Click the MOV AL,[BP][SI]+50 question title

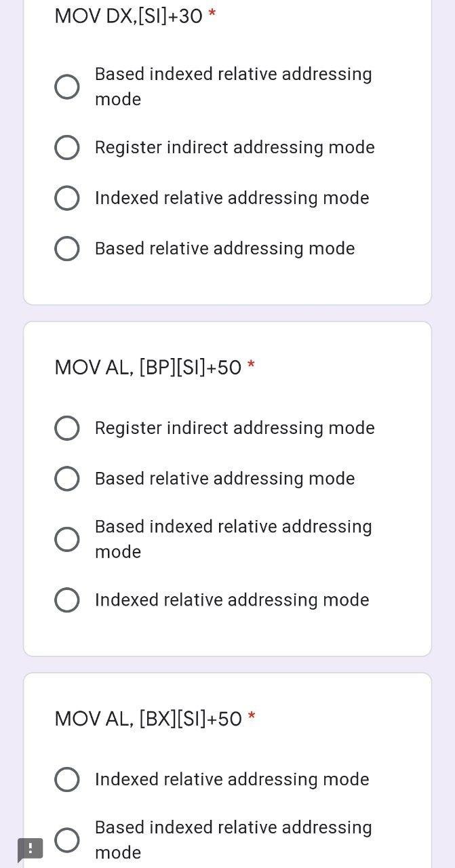tap(149, 367)
